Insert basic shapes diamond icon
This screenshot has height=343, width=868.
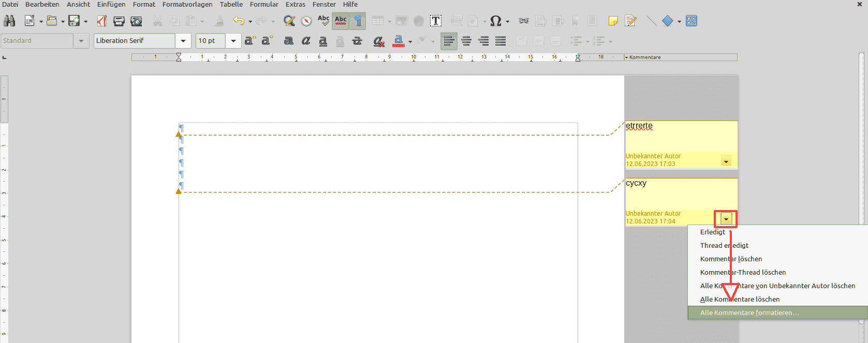pos(668,21)
